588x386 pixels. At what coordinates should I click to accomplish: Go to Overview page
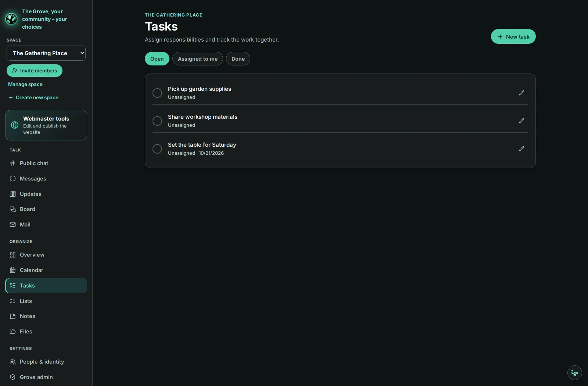(x=46, y=255)
